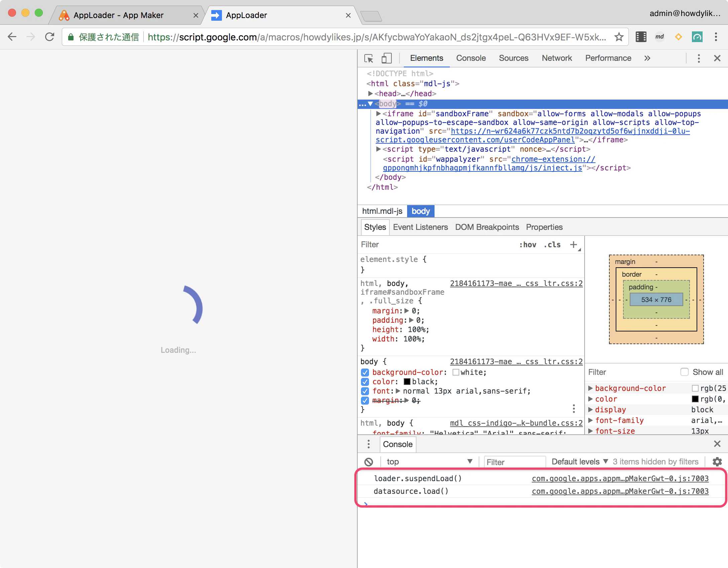This screenshot has width=728, height=568.
Task: Enable the Show all checkbox
Action: [x=685, y=372]
